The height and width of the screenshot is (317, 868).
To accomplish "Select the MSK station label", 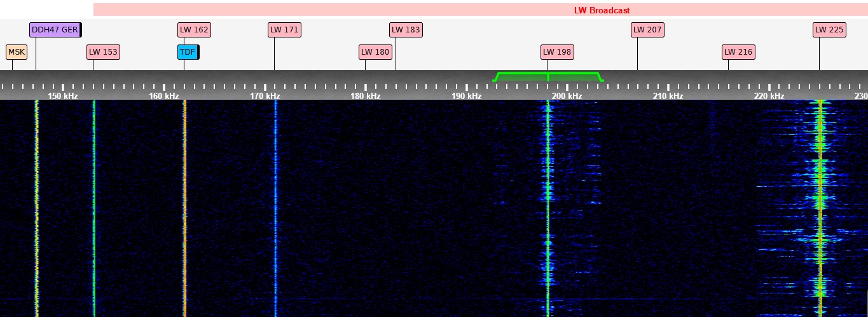I will (17, 52).
